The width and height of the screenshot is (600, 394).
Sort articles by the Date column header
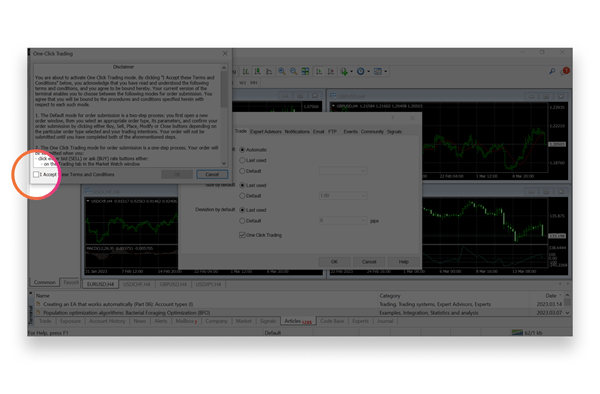click(551, 296)
